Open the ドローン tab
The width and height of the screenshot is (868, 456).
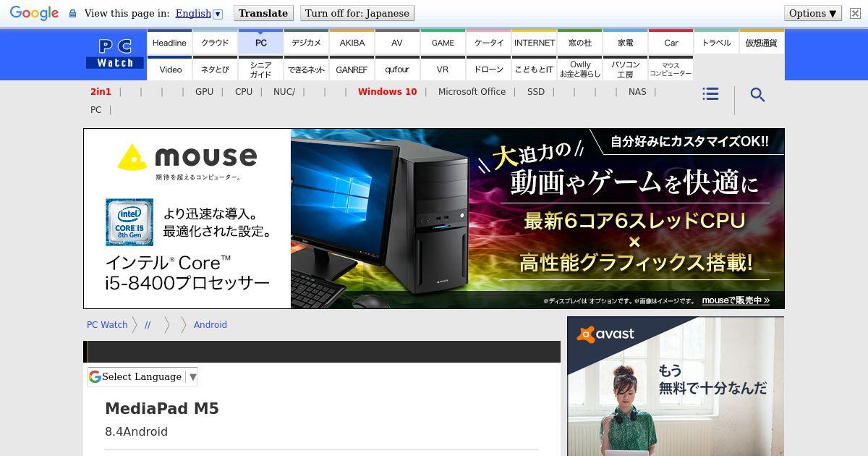point(488,69)
